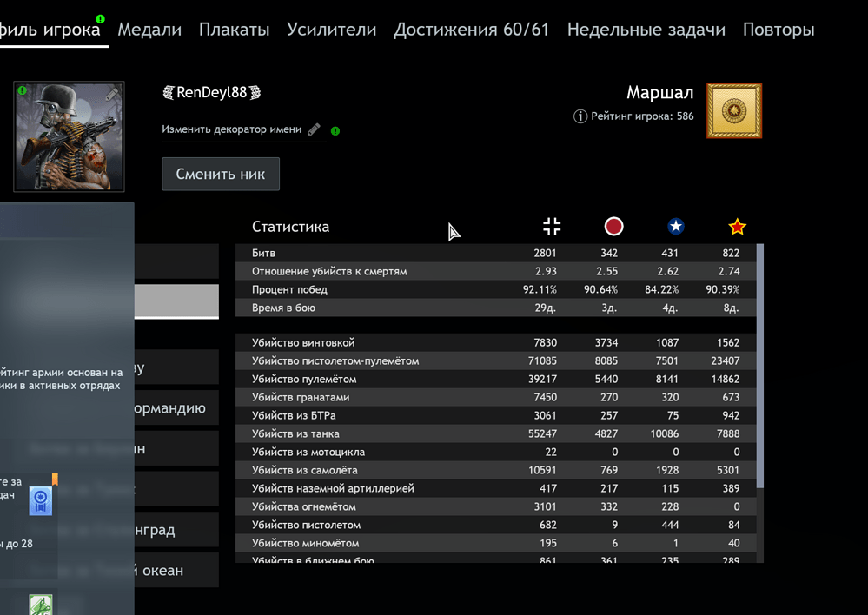The height and width of the screenshot is (615, 868).
Task: Switch to the Повторы tab
Action: pyautogui.click(x=778, y=30)
